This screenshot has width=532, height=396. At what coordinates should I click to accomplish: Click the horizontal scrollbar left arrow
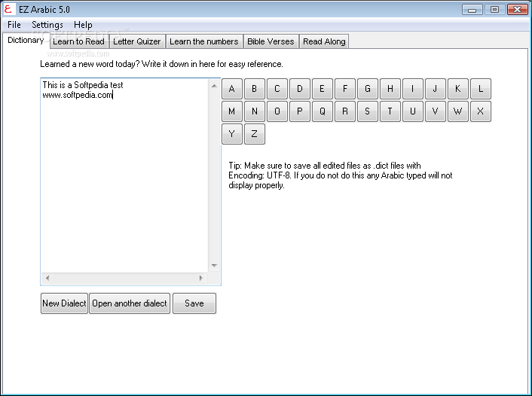tap(47, 279)
